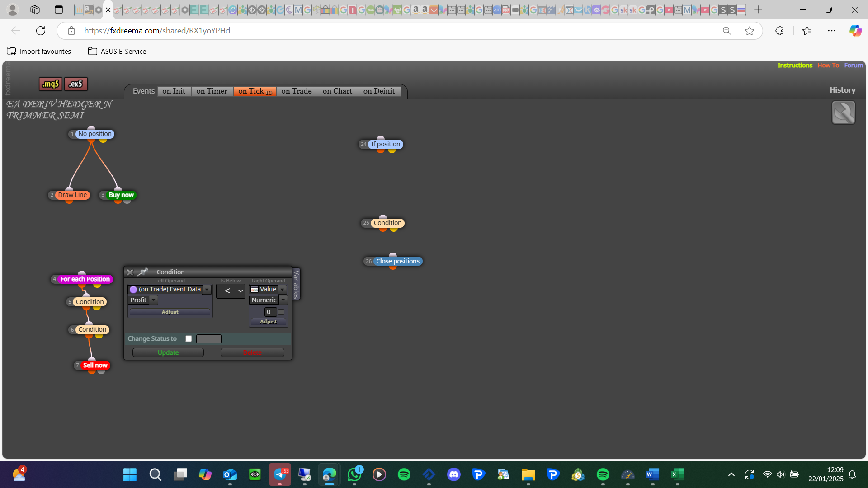Viewport: 868px width, 488px height.
Task: Open the Instructions link
Action: click(795, 66)
